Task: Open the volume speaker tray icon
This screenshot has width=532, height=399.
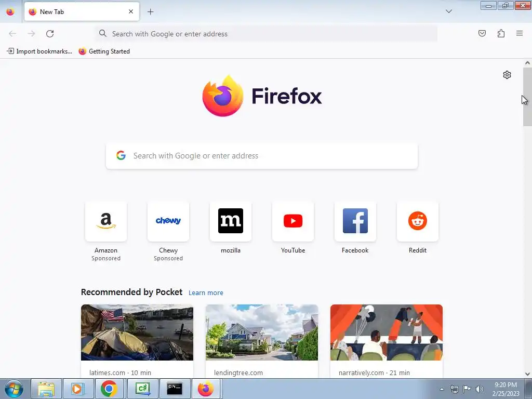Action: [x=480, y=389]
